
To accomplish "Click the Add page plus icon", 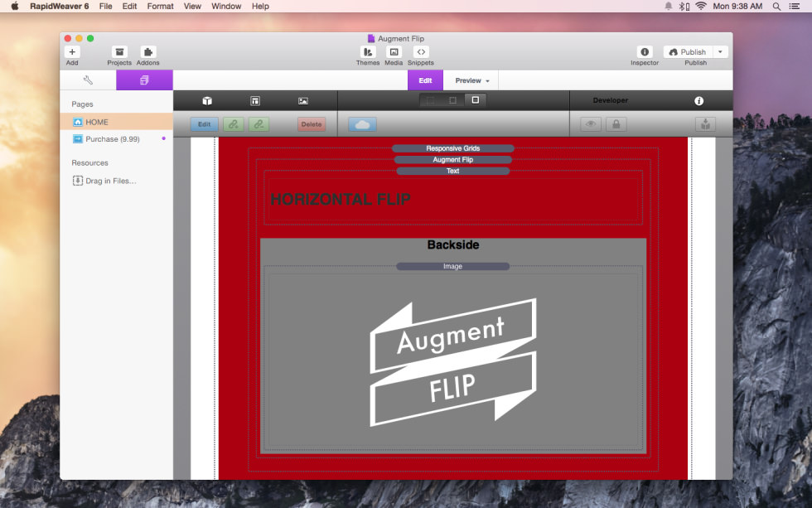I will pos(72,51).
